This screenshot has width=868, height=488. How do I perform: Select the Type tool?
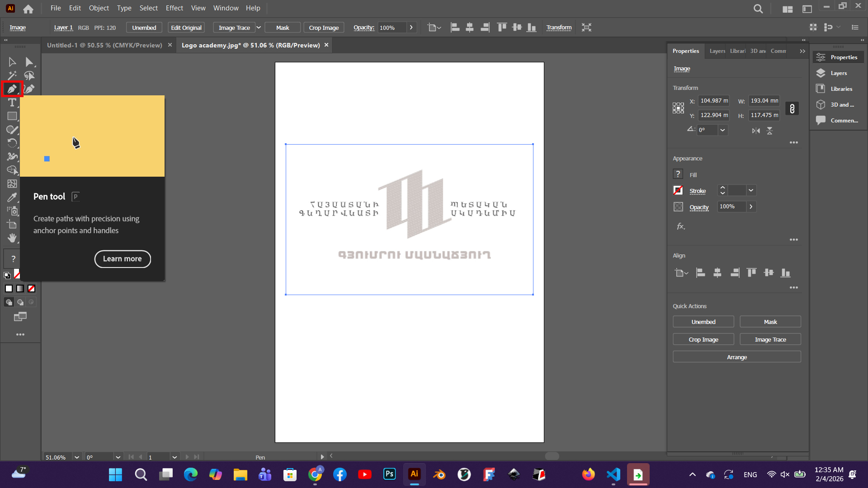coord(12,103)
